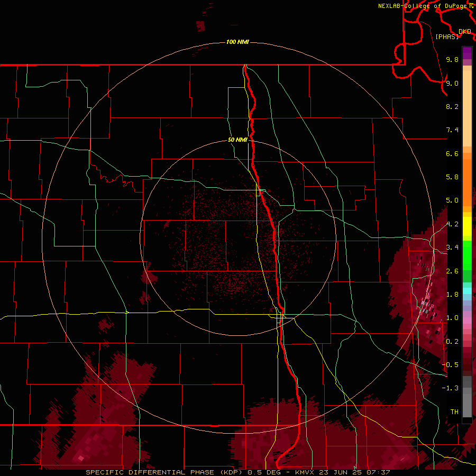The width and height of the screenshot is (476, 476).
Task: Click the 9.0 value on the color scale
Action: click(x=452, y=83)
